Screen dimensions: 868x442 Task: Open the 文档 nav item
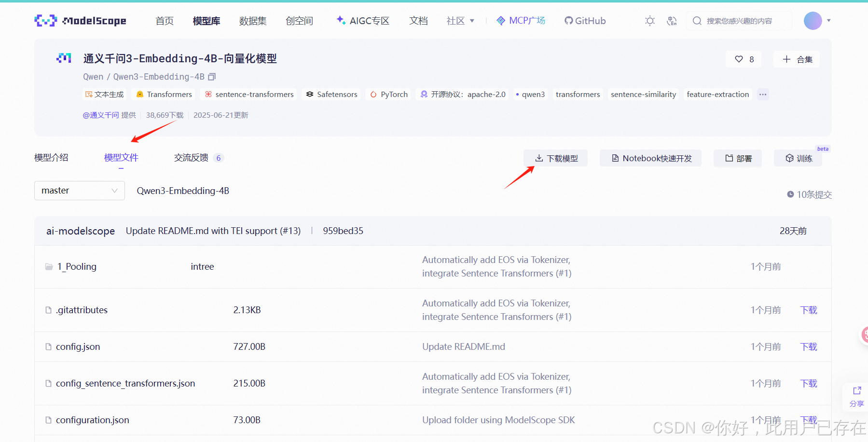[x=418, y=21]
